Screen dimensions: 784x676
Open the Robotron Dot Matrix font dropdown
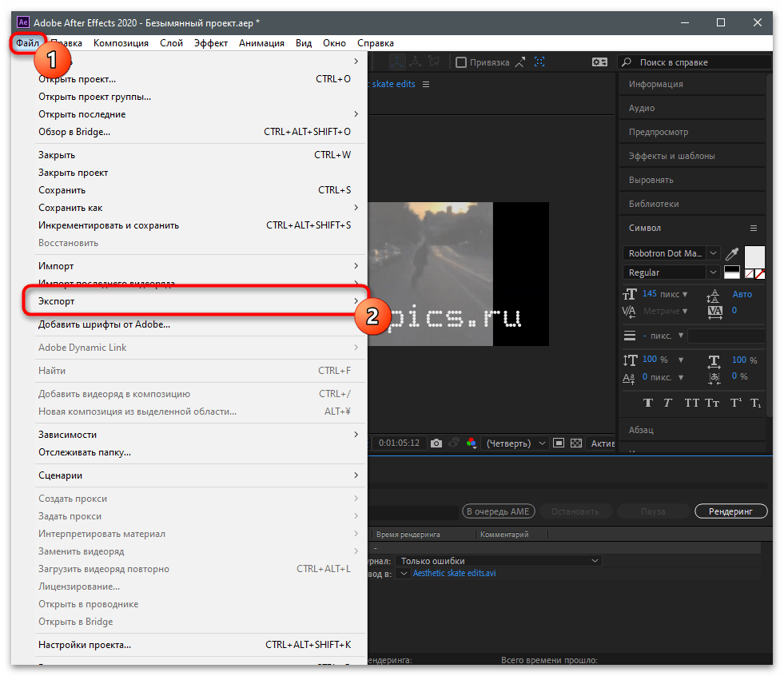pyautogui.click(x=713, y=253)
